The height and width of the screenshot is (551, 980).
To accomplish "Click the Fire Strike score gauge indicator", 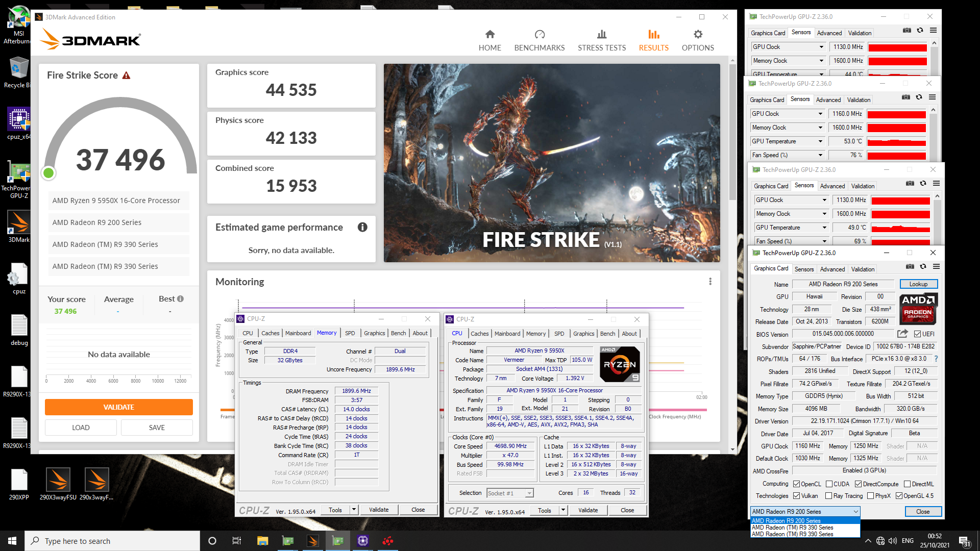I will [48, 173].
